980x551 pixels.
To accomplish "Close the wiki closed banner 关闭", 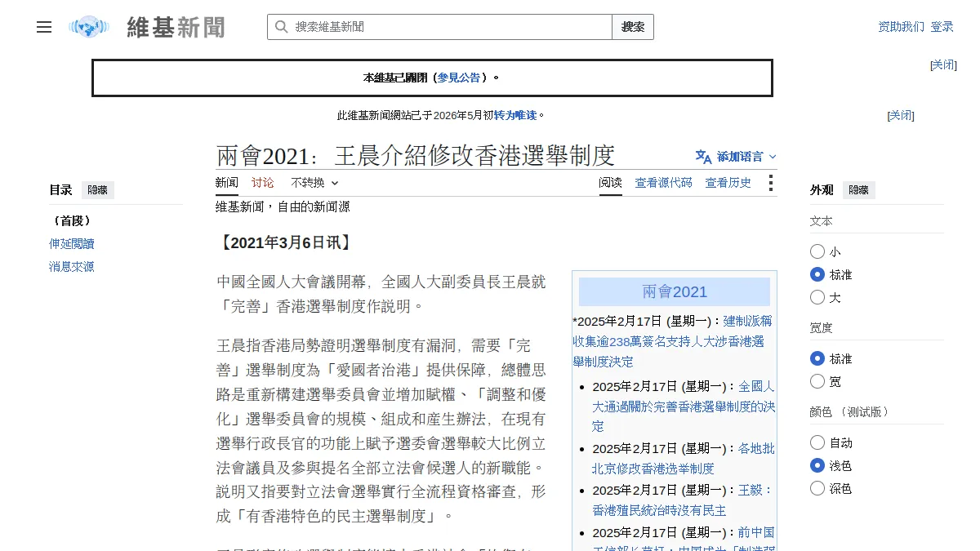I will [x=944, y=65].
